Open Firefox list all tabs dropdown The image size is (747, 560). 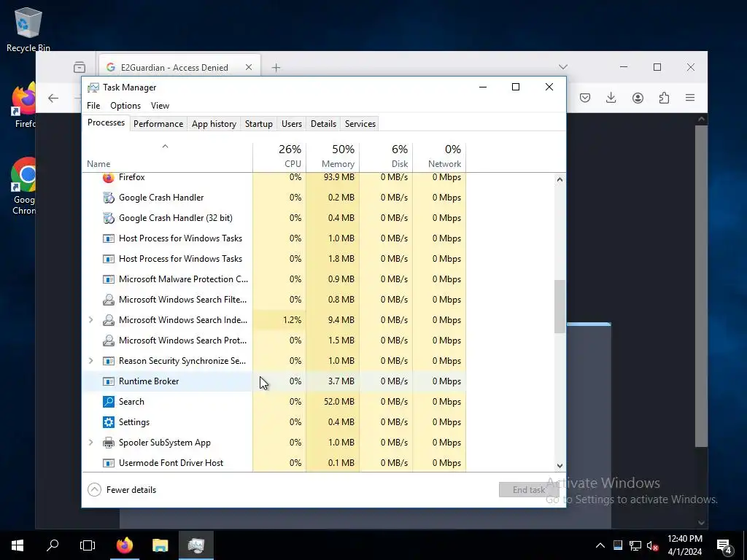pyautogui.click(x=563, y=67)
